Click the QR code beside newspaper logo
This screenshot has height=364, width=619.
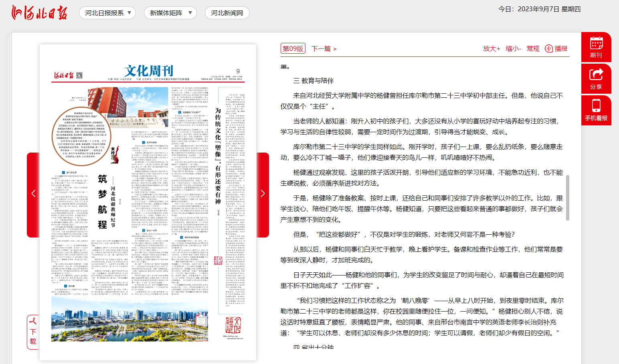click(79, 75)
